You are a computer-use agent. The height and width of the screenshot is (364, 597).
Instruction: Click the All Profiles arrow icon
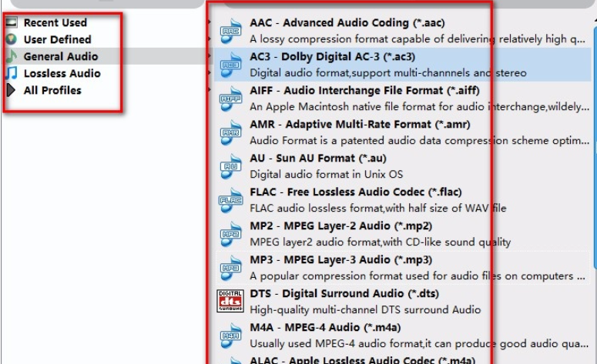[11, 90]
